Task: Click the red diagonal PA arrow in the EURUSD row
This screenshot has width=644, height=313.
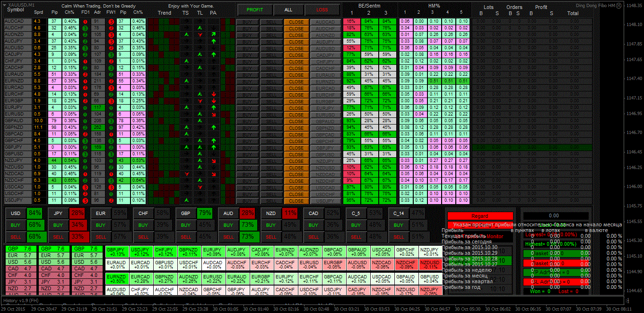Action: pos(214,115)
